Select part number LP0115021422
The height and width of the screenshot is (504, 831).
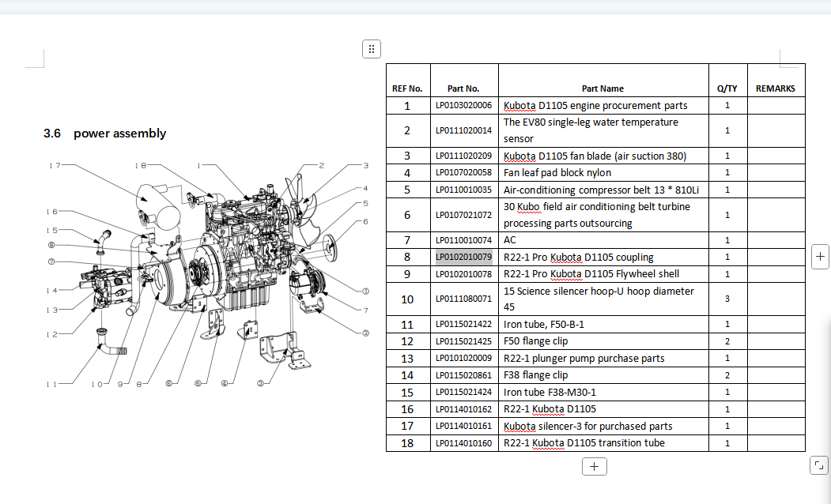(463, 324)
